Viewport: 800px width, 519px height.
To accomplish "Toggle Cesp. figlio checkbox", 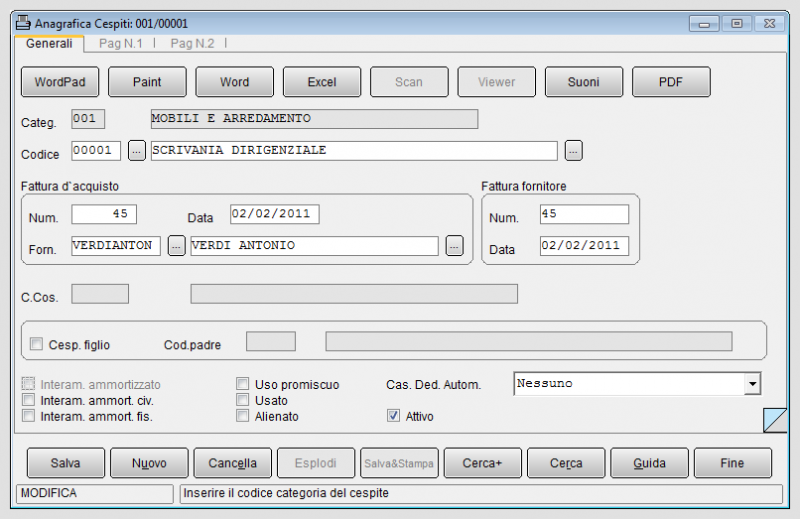I will [36, 343].
